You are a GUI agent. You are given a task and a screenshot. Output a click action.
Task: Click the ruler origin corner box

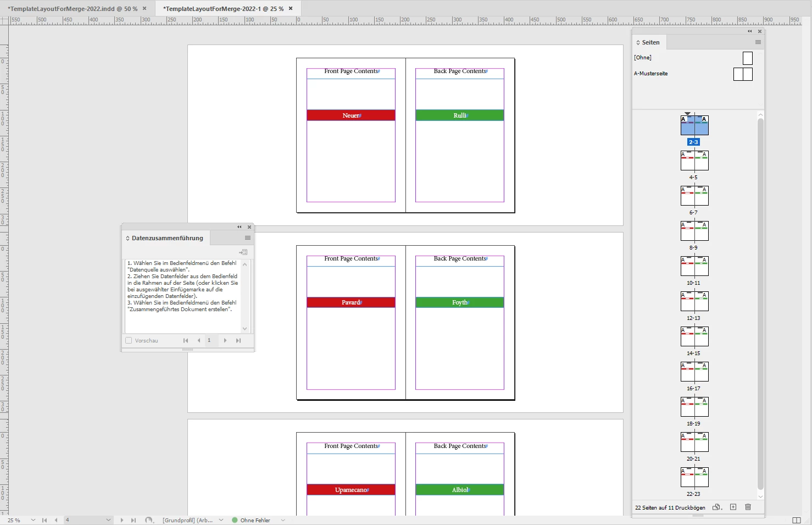(x=4, y=20)
